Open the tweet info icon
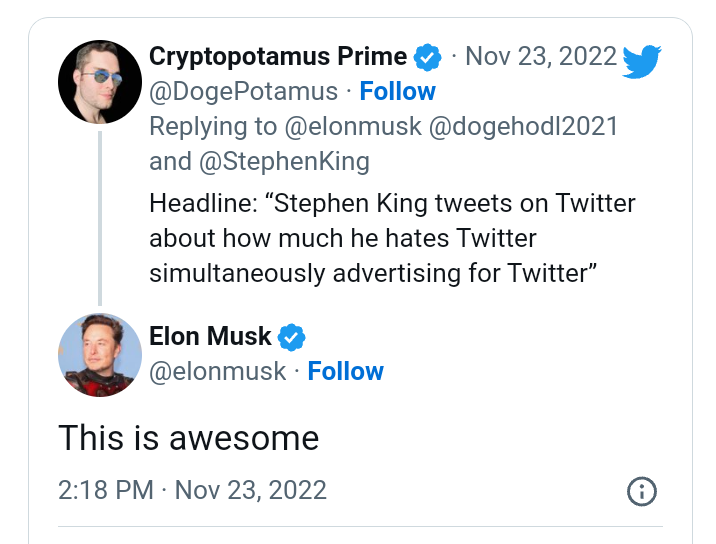 [641, 491]
